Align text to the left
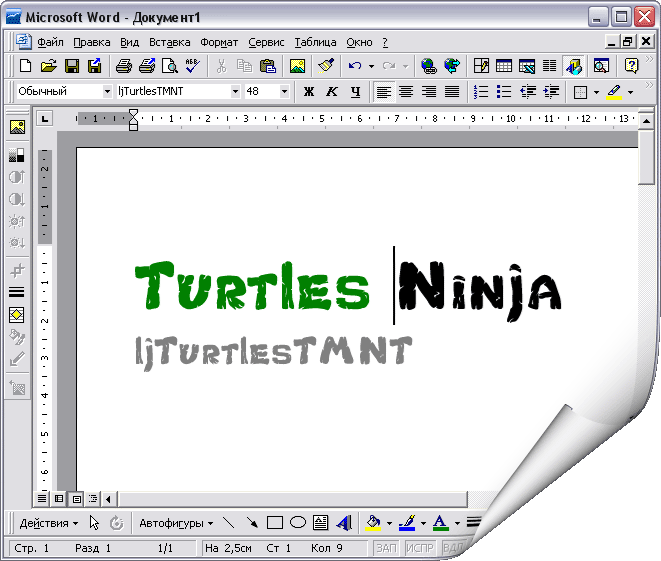The width and height of the screenshot is (661, 561). click(x=384, y=91)
